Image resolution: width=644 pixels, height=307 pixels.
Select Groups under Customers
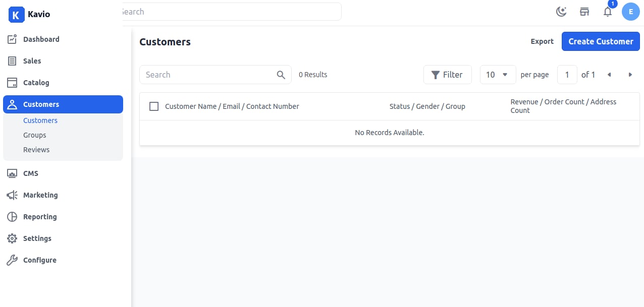(x=35, y=135)
